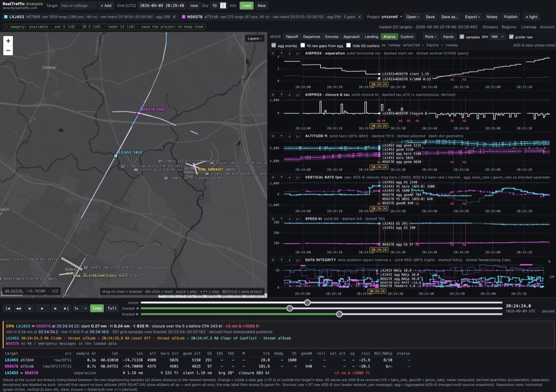
Task: Select the Departure mode tab
Action: pos(311,37)
